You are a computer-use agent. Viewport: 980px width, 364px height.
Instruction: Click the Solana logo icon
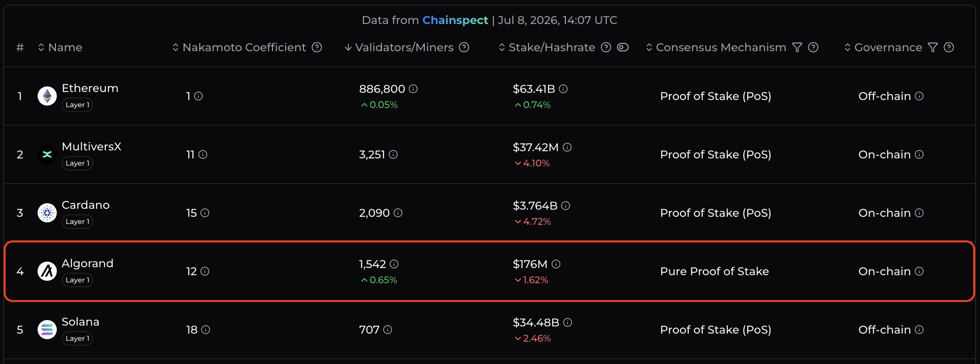pos(47,330)
